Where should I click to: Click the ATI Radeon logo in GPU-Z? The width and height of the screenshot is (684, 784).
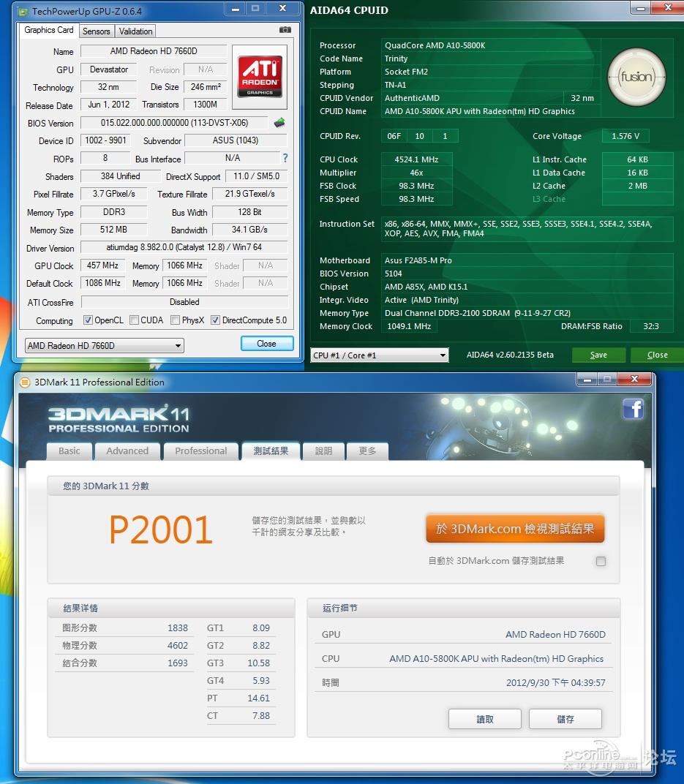coord(260,77)
